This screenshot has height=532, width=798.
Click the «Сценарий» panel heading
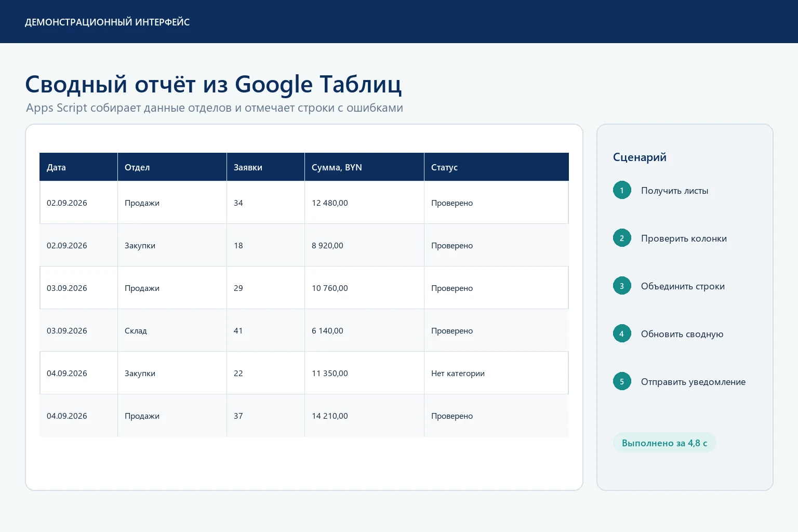pyautogui.click(x=640, y=157)
